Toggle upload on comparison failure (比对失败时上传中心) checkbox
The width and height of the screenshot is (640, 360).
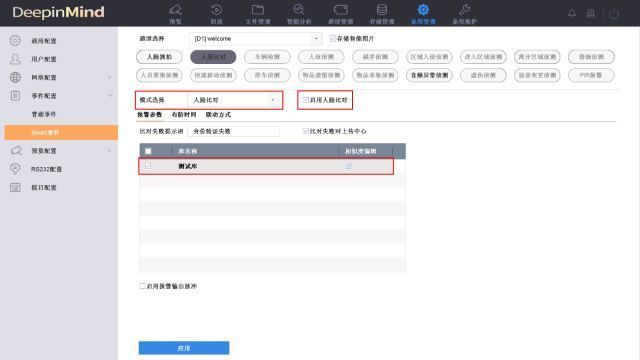pos(305,131)
